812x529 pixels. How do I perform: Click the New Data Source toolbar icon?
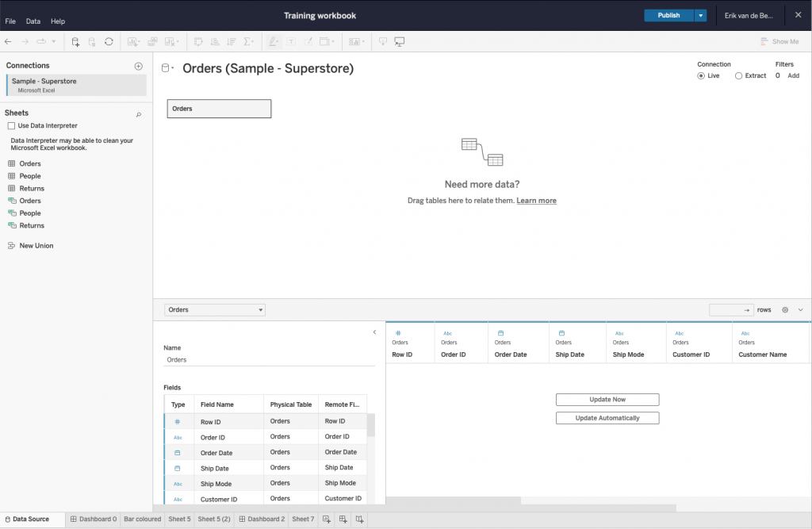[75, 41]
